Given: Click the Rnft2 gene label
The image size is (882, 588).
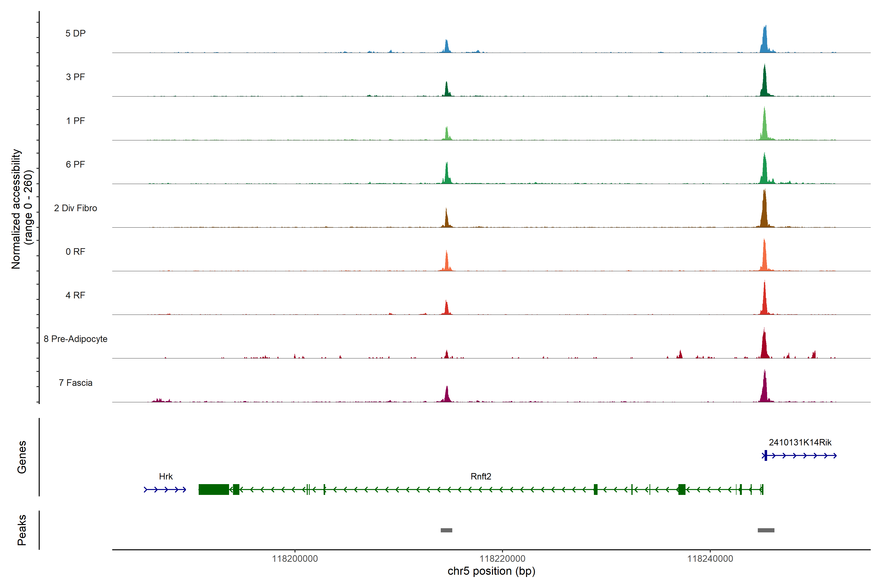Looking at the screenshot, I should [x=481, y=477].
